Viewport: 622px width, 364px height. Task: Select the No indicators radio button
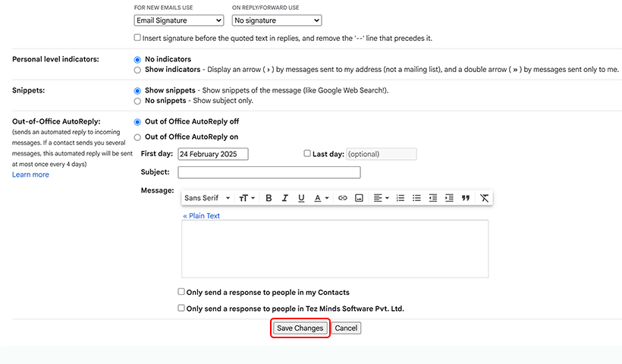tap(137, 60)
